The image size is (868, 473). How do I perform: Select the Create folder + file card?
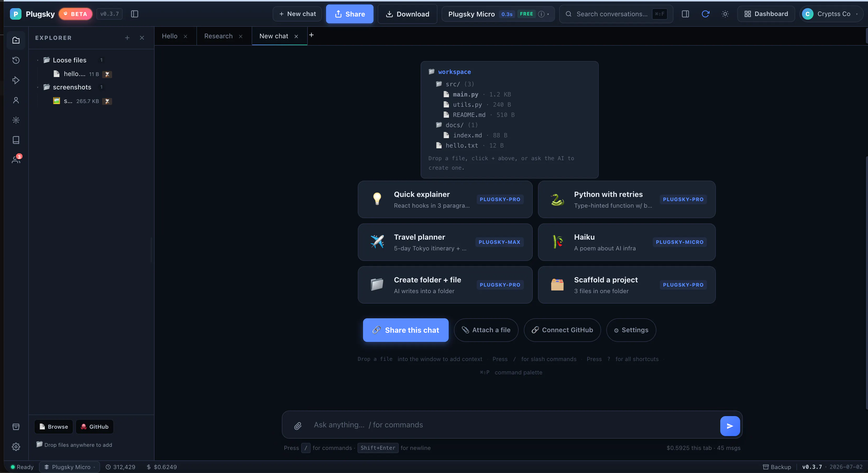(445, 285)
